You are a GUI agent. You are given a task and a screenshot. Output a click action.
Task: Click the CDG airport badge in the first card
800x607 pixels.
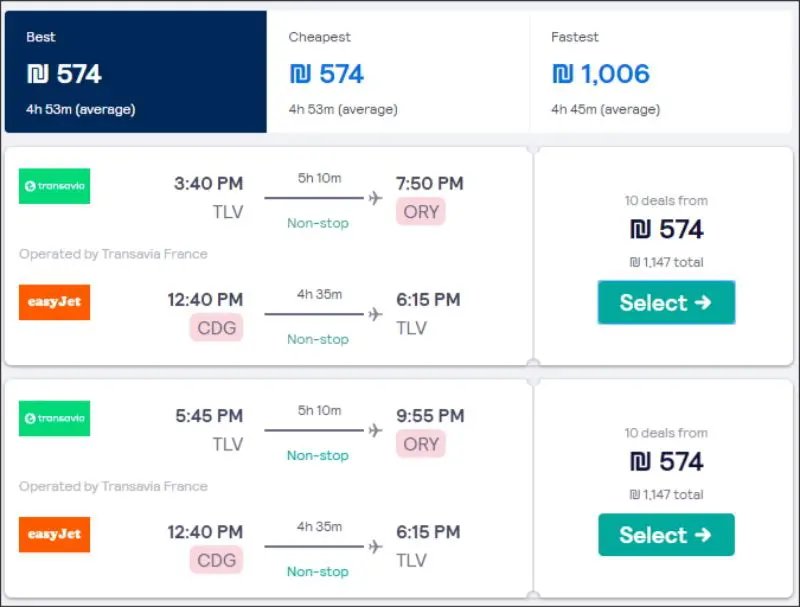216,328
